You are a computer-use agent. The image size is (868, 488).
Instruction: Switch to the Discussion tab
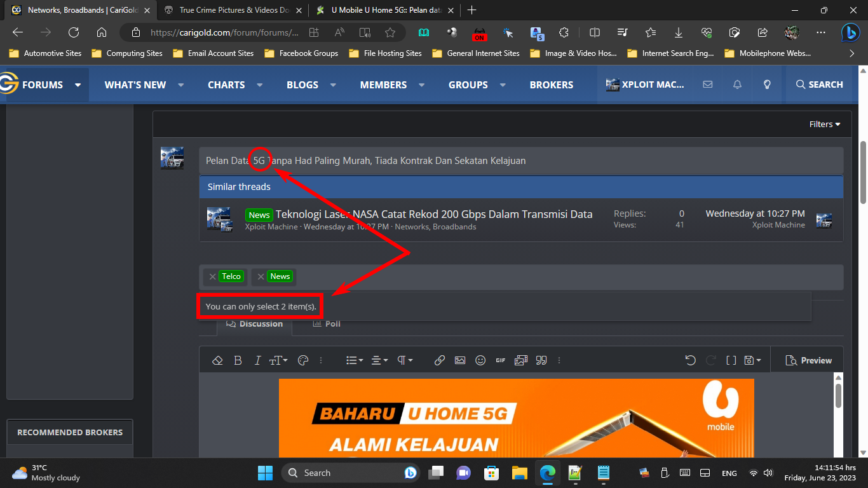click(254, 324)
